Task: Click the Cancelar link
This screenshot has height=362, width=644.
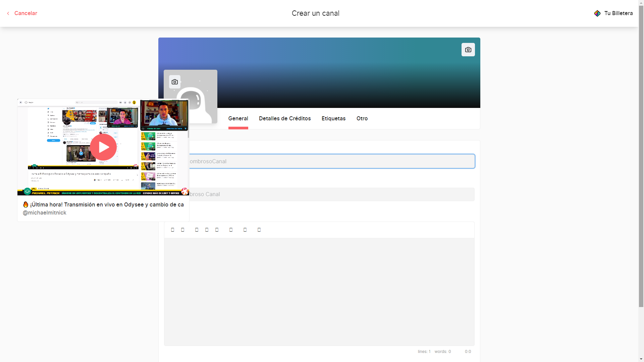Action: [25, 13]
